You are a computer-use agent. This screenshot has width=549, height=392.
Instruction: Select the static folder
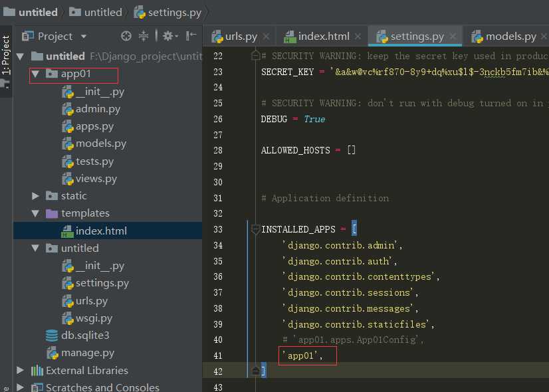point(66,196)
